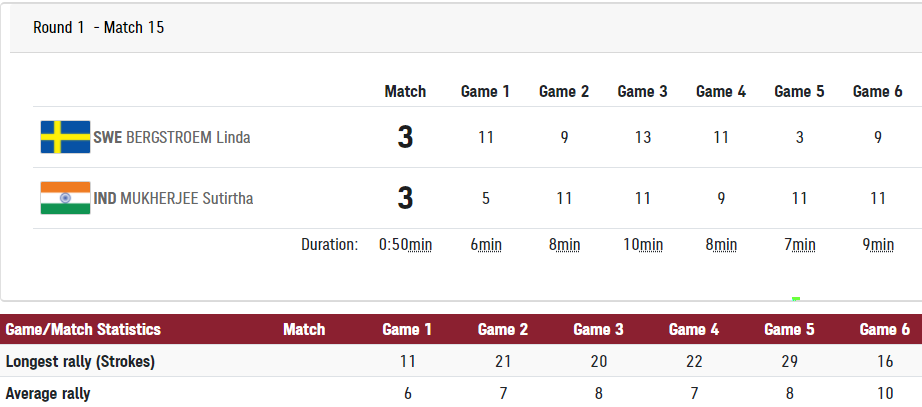
Task: Click Bergstroem's Game 3 score 13
Action: [x=643, y=138]
